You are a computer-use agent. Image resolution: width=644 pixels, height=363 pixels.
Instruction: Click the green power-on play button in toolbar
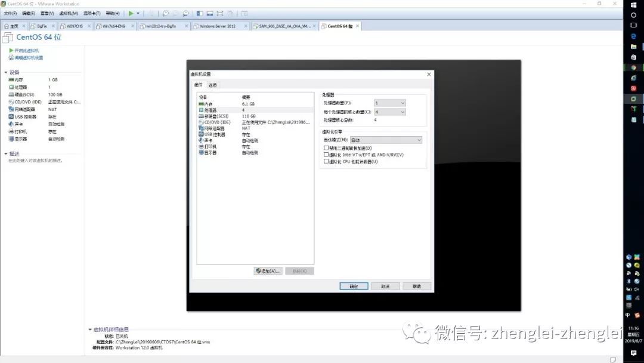pos(131,14)
